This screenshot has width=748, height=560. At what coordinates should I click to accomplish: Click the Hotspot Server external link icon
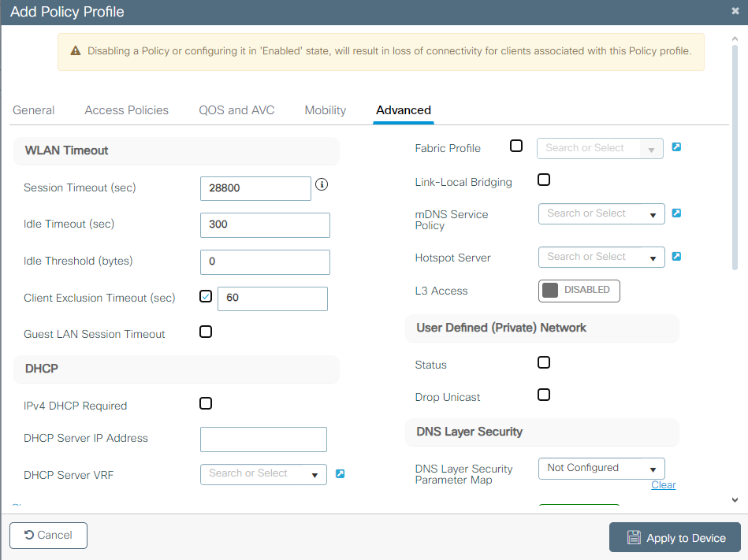(x=676, y=256)
